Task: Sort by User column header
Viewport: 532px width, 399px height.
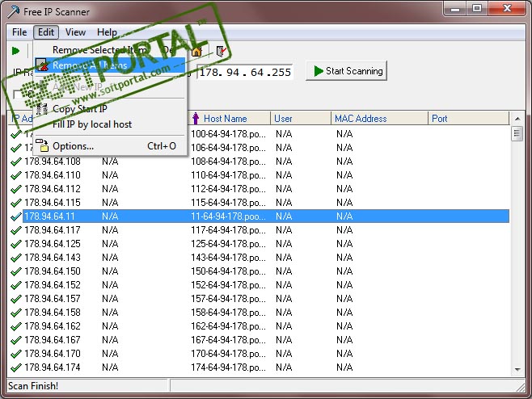Action: pyautogui.click(x=301, y=118)
